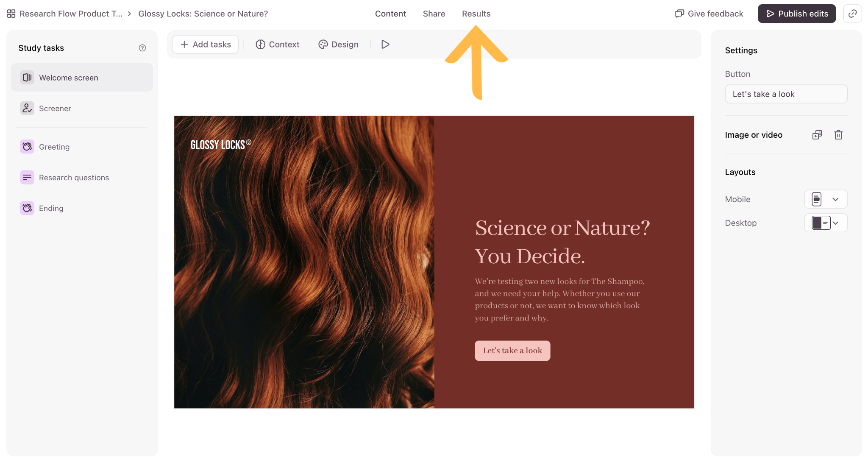Click the copy link icon button

click(x=852, y=14)
